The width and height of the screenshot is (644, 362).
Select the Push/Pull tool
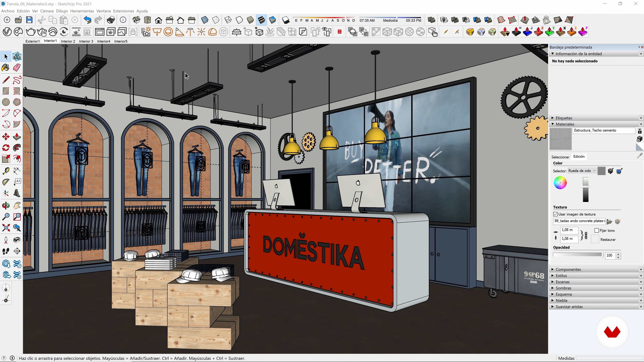point(17,137)
